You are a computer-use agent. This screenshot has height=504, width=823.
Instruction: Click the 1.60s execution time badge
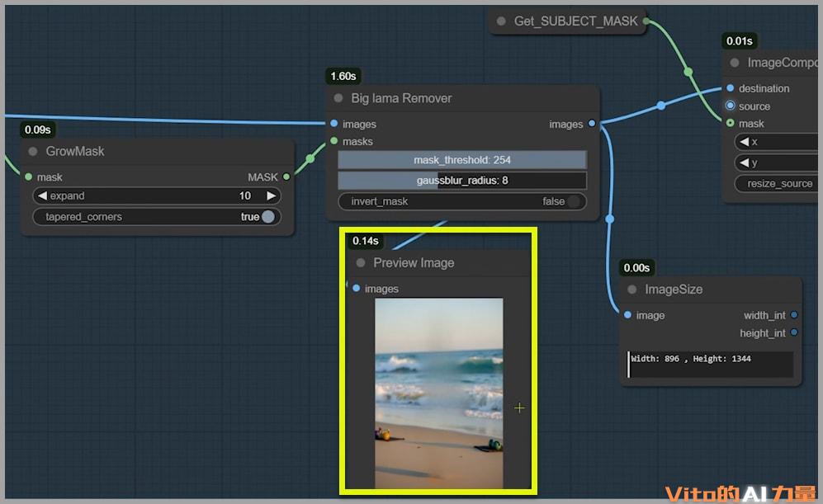[343, 77]
